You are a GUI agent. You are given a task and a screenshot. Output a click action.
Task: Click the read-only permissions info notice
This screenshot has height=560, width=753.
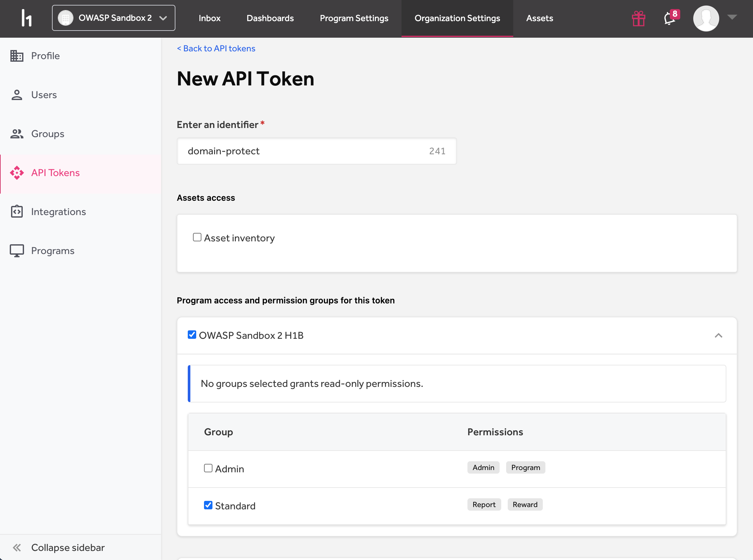click(457, 383)
